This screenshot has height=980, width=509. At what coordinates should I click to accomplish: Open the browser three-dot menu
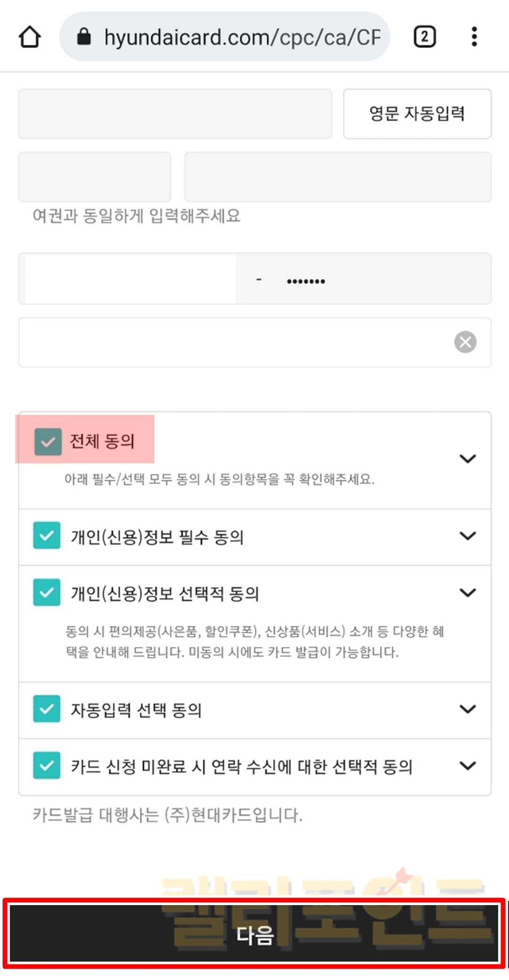474,37
